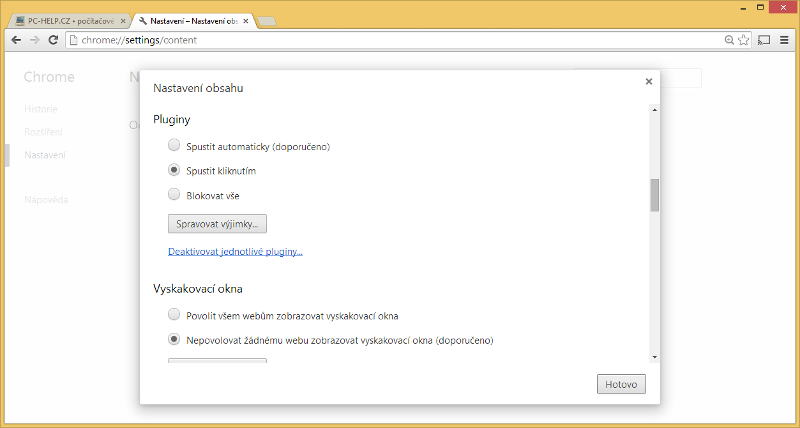Close the PC-HELP.CZ tab

click(123, 20)
